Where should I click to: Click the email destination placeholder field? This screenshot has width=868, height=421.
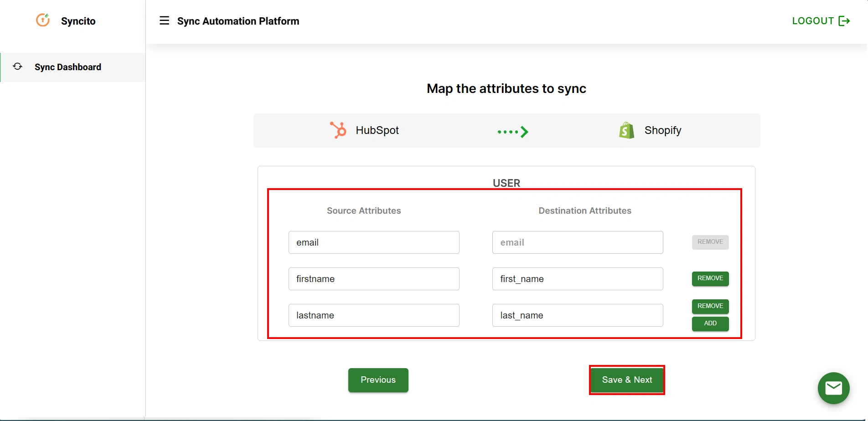tap(577, 242)
